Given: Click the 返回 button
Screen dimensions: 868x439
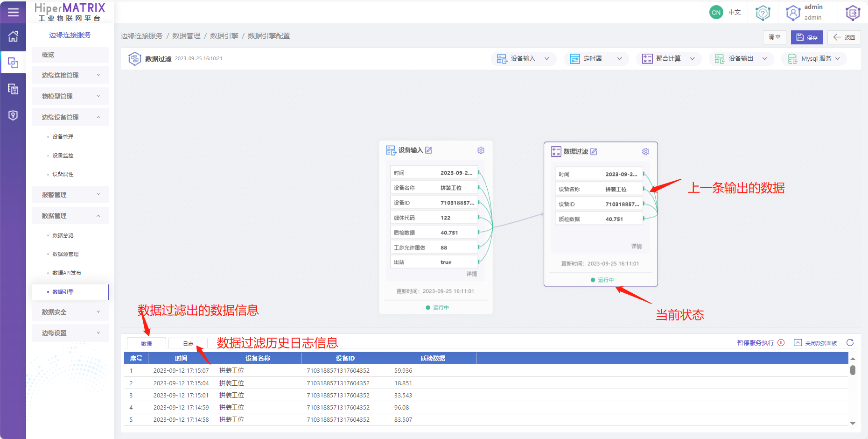Looking at the screenshot, I should point(844,37).
